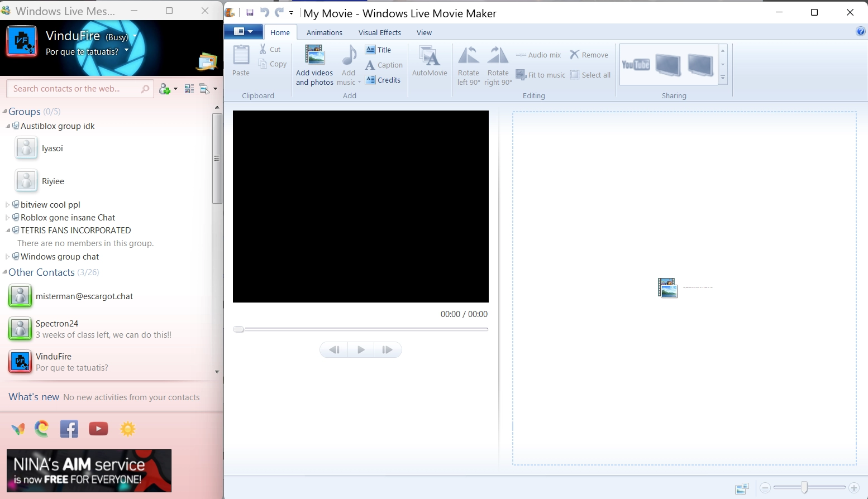Click the Save icon in quick access toolbar
The width and height of the screenshot is (868, 499).
pos(250,13)
